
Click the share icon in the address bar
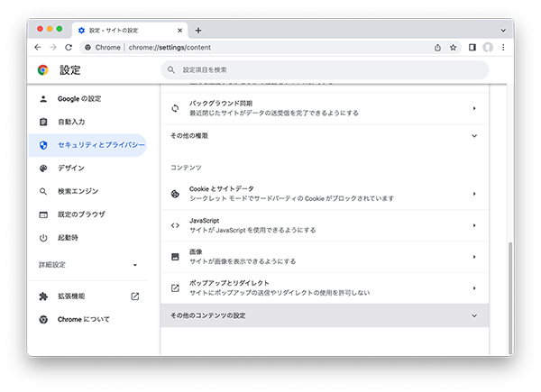pyautogui.click(x=437, y=47)
